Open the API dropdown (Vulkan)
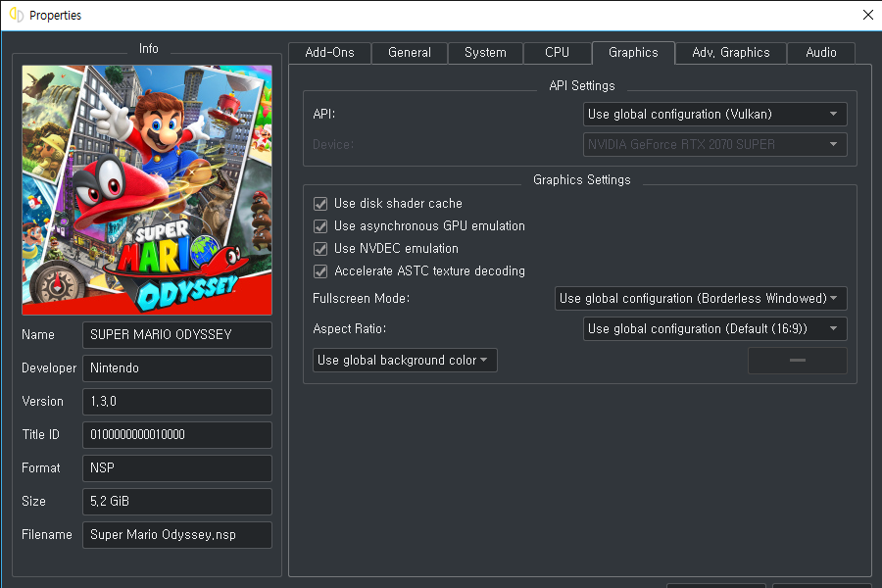Screen dimensions: 882x588 click(x=715, y=115)
